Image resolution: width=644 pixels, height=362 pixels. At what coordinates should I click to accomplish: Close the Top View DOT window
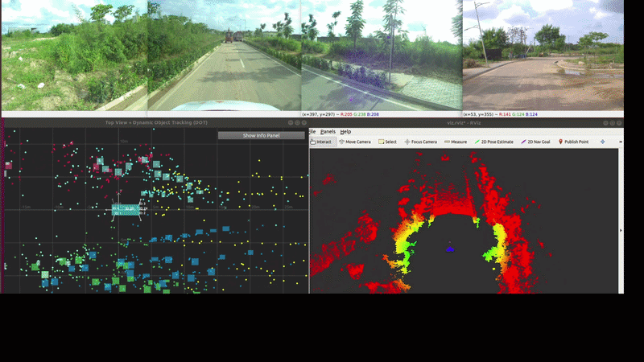tap(304, 123)
